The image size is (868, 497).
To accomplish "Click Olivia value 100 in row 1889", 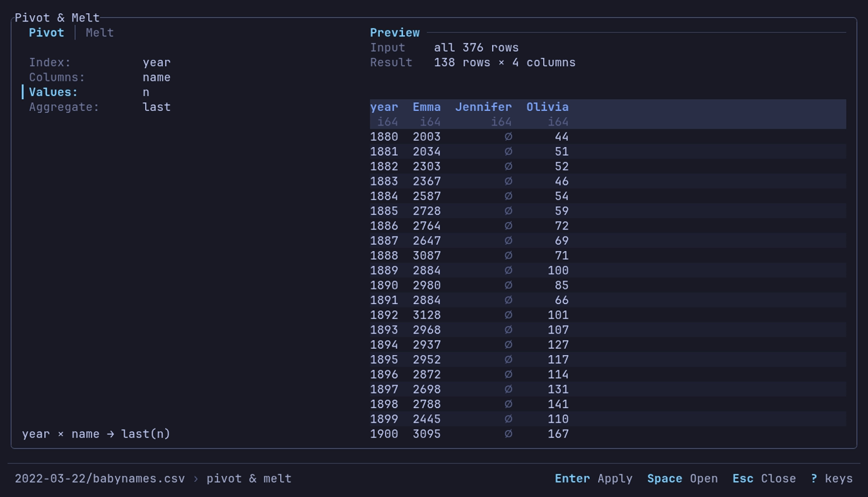I will pyautogui.click(x=558, y=271).
